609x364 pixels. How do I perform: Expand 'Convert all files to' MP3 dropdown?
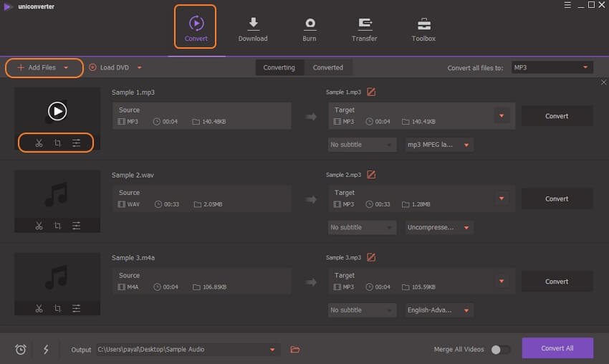tap(552, 67)
